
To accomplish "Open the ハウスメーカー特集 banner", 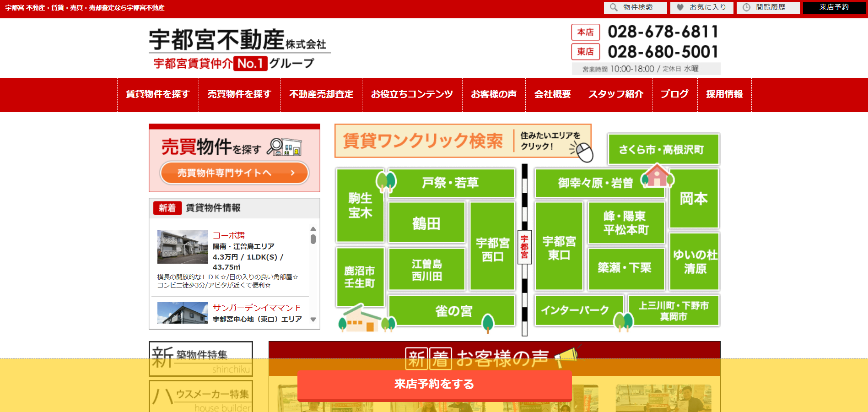I will (201, 397).
